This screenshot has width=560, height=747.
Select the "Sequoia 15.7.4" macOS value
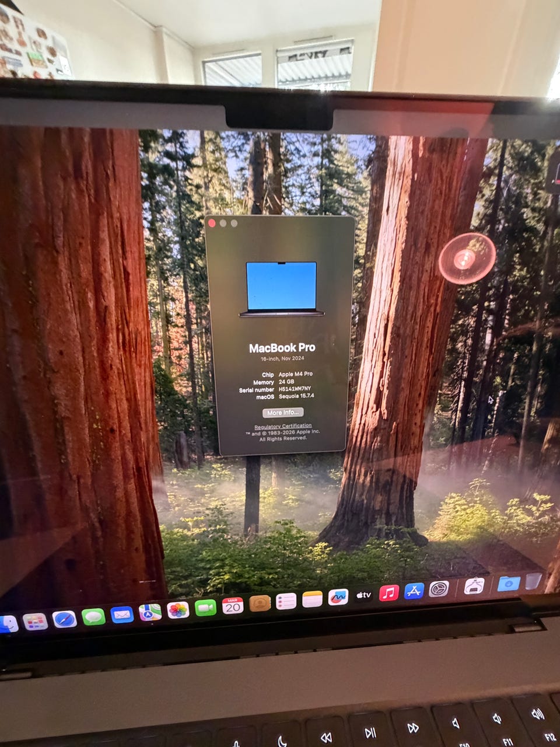point(296,396)
